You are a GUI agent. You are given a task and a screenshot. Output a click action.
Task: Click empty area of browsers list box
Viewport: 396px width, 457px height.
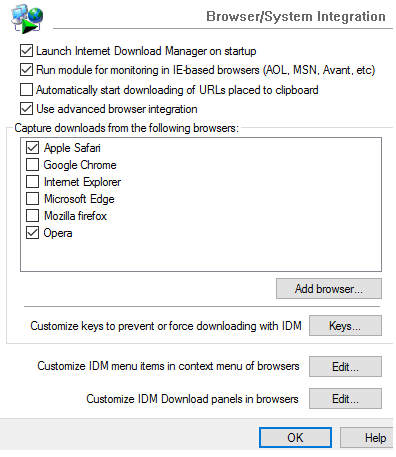(217, 255)
